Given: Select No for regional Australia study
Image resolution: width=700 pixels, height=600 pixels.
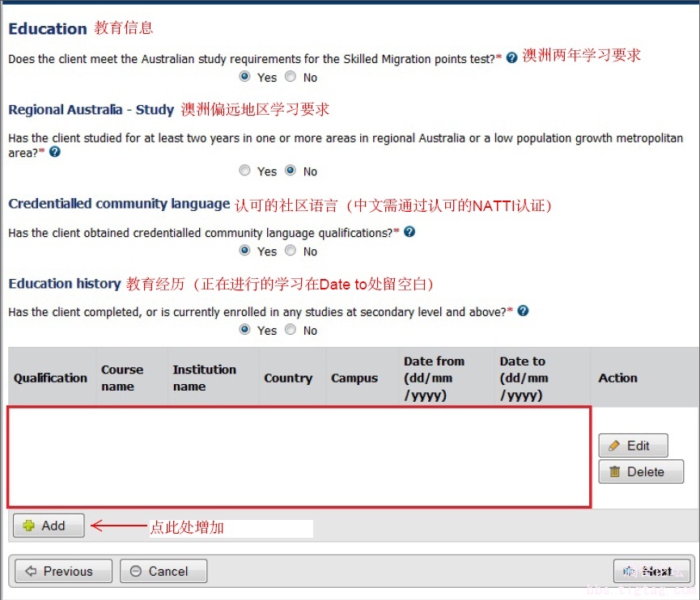Looking at the screenshot, I should coord(291,171).
